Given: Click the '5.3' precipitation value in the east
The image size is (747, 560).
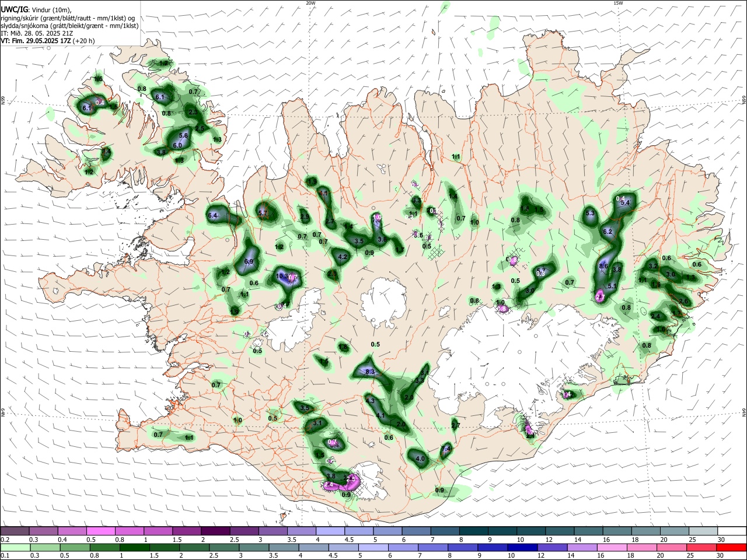Looking at the screenshot, I should [590, 213].
